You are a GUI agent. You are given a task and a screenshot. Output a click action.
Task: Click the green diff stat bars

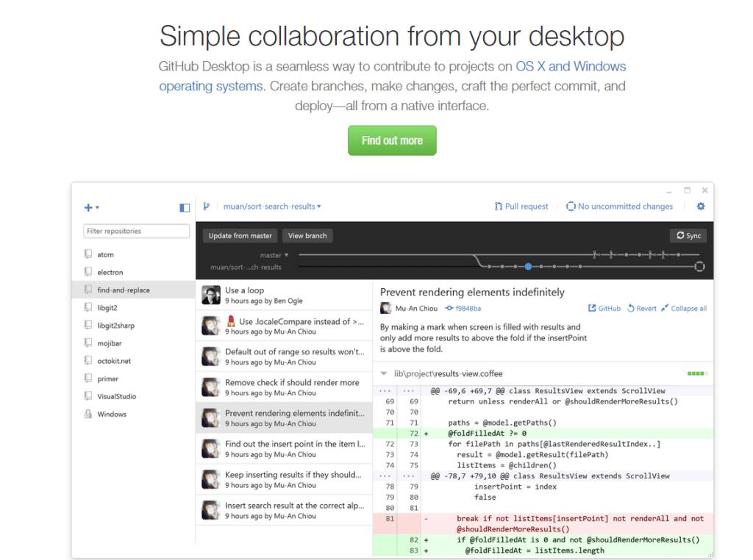click(x=697, y=373)
